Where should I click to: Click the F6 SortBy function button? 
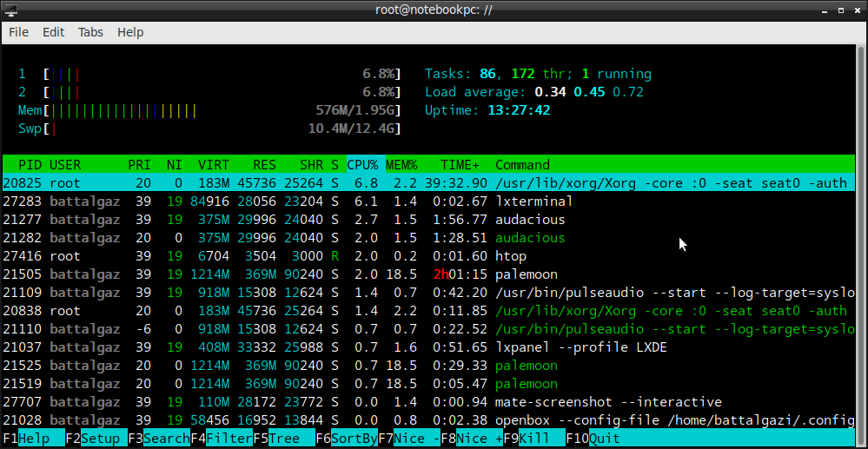tap(347, 439)
